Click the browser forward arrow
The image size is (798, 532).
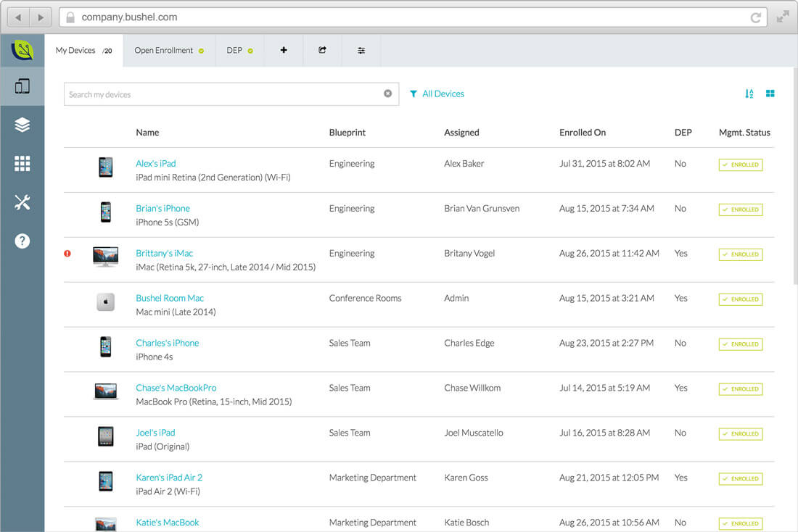click(40, 17)
